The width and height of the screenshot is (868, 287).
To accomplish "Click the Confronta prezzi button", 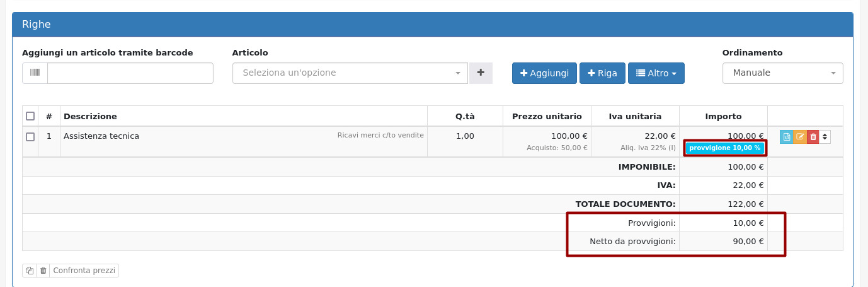I will [84, 271].
